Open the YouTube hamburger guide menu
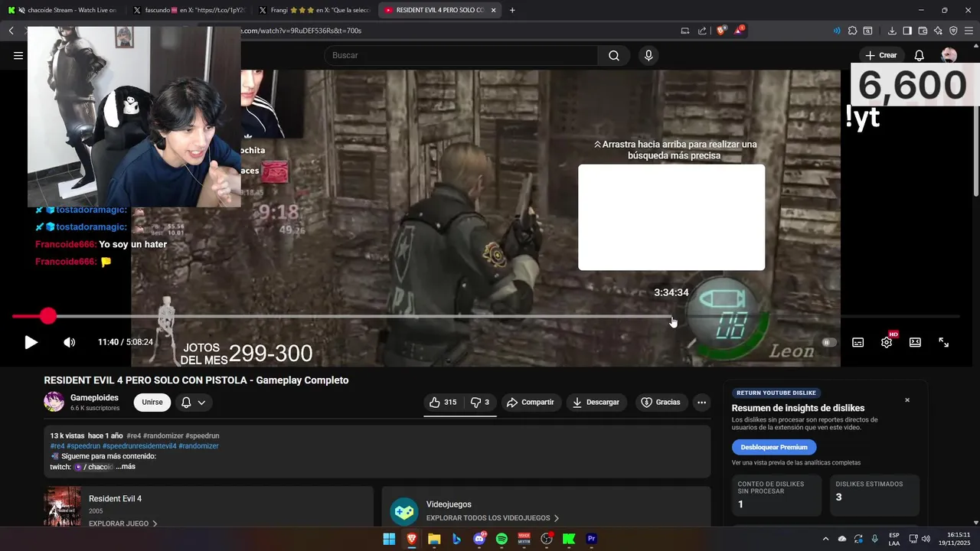The width and height of the screenshot is (980, 551). 18,55
